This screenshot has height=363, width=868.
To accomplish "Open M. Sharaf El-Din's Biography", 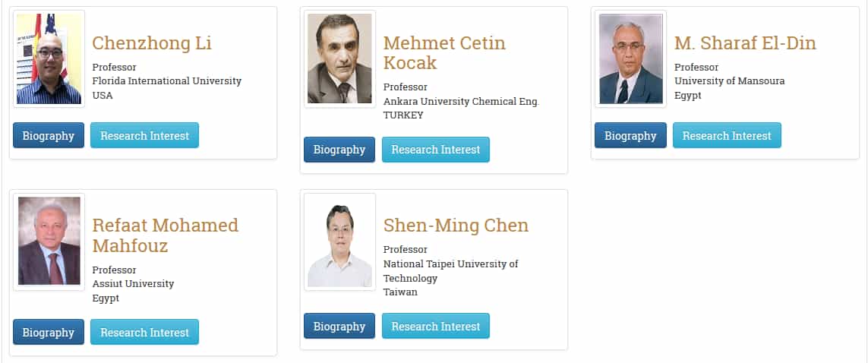I will [x=630, y=136].
